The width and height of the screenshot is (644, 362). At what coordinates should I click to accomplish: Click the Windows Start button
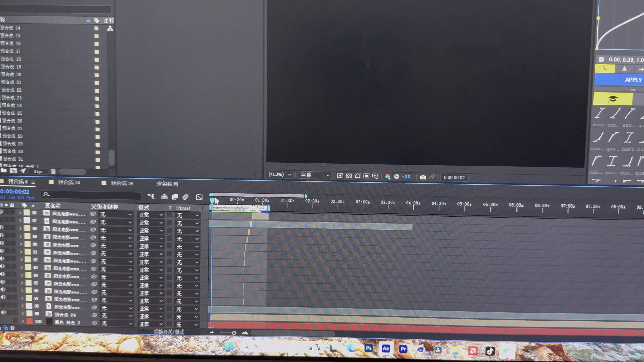coord(229,346)
